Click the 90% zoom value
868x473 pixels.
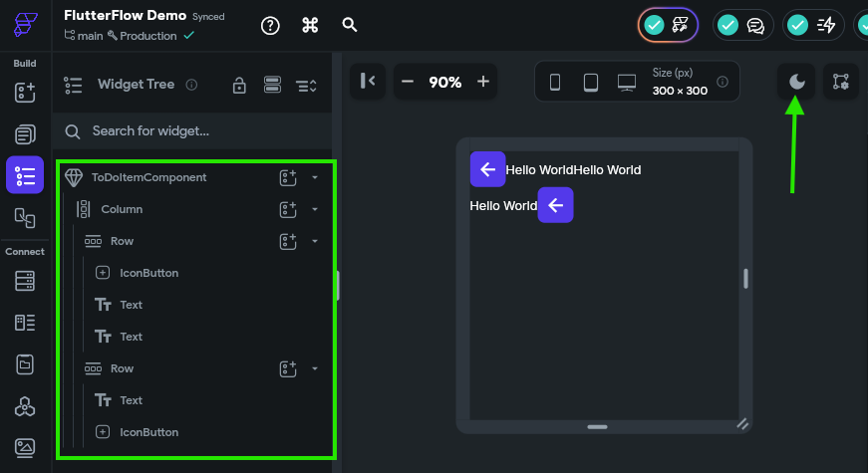(445, 83)
